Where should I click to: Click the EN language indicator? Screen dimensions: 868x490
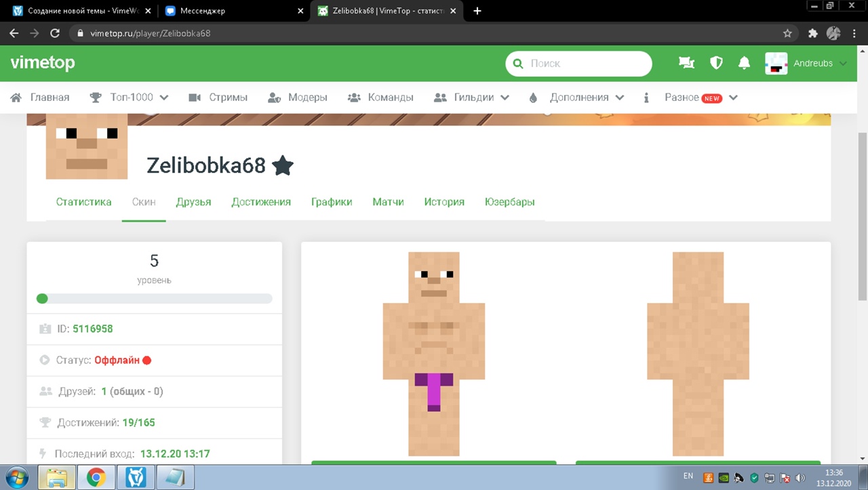[x=688, y=476]
